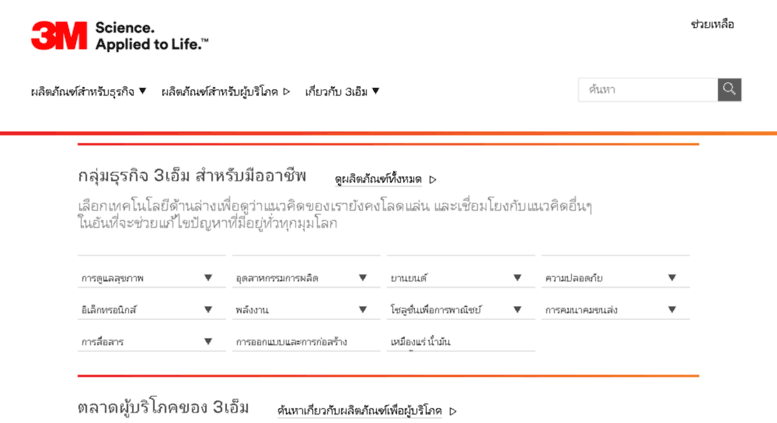This screenshot has width=777, height=423.
Task: Expand การดูแลสุขภาพ dropdown
Action: coord(152,278)
